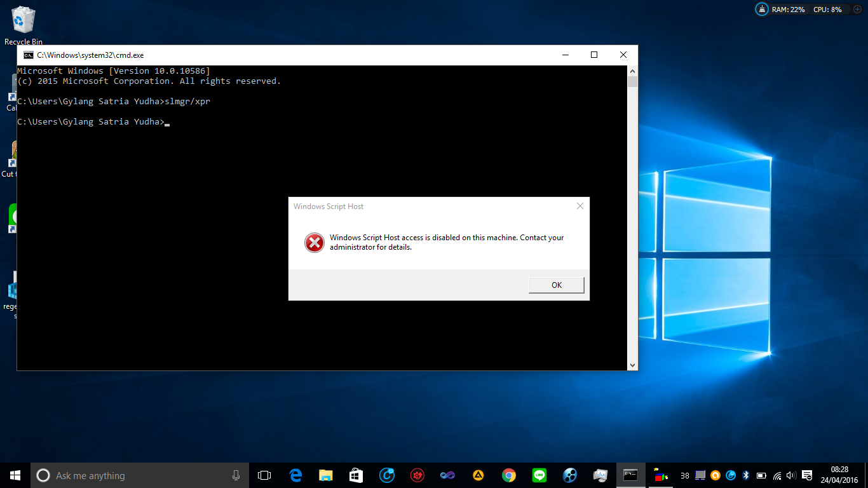Open File Explorer from the taskbar

pos(325,475)
